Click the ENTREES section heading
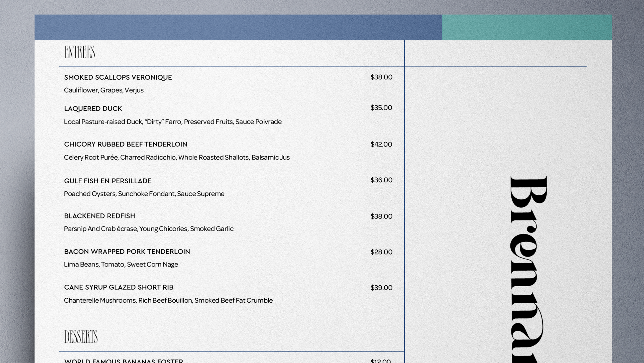 79,52
